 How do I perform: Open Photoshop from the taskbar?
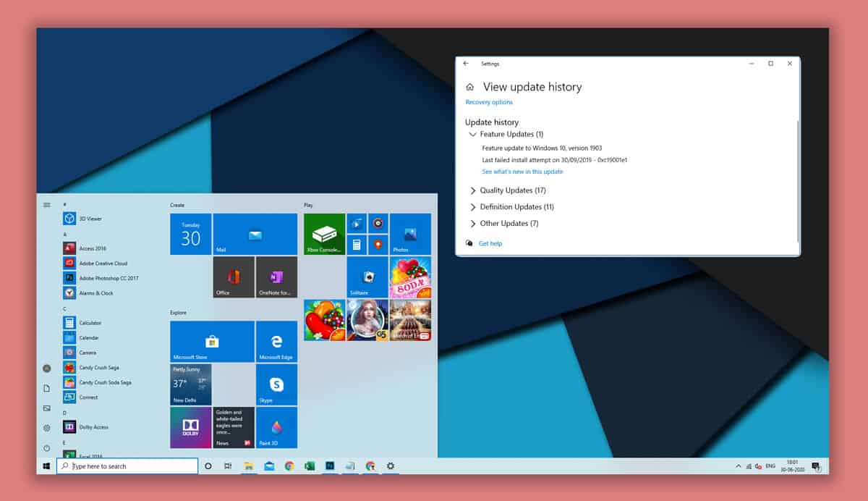pyautogui.click(x=330, y=466)
